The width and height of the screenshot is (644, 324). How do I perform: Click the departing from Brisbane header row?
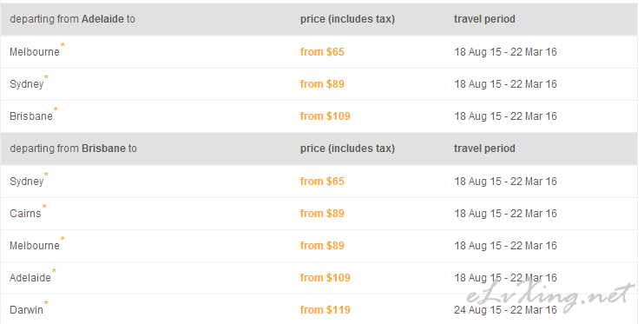319,149
